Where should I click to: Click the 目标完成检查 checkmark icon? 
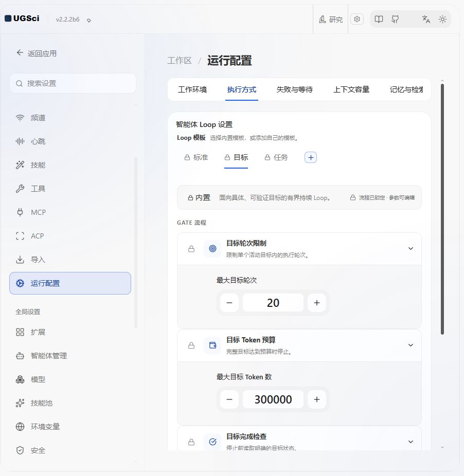tap(212, 442)
